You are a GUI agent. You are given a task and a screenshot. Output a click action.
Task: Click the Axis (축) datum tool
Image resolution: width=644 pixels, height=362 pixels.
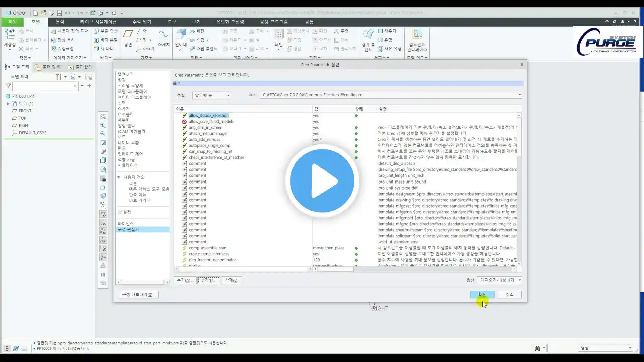tap(142, 31)
